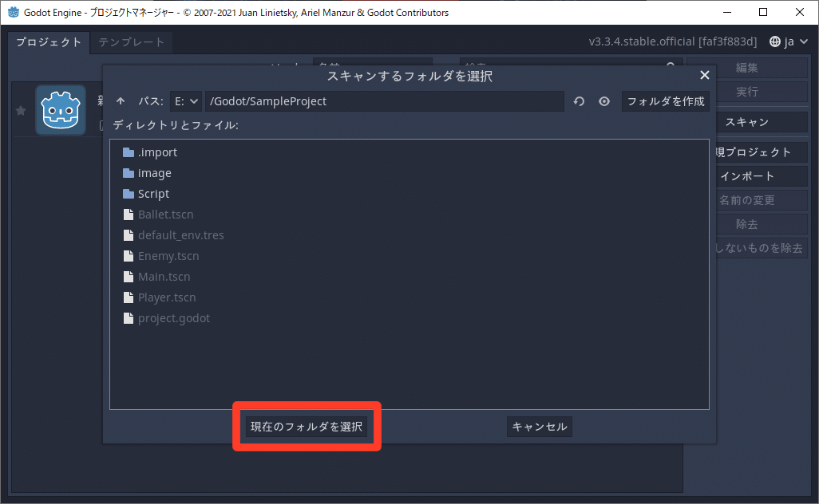Toggle hidden files visibility eye icon
Viewport: 819px width, 504px height.
[603, 101]
